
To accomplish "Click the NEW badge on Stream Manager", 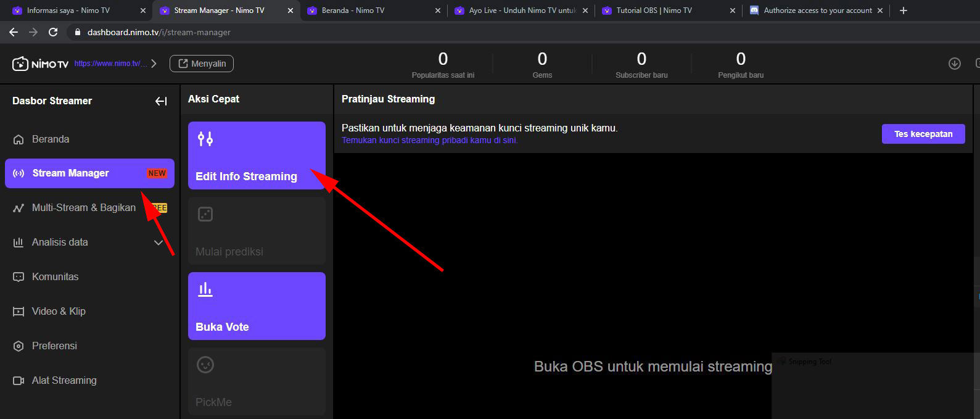I will pyautogui.click(x=157, y=173).
